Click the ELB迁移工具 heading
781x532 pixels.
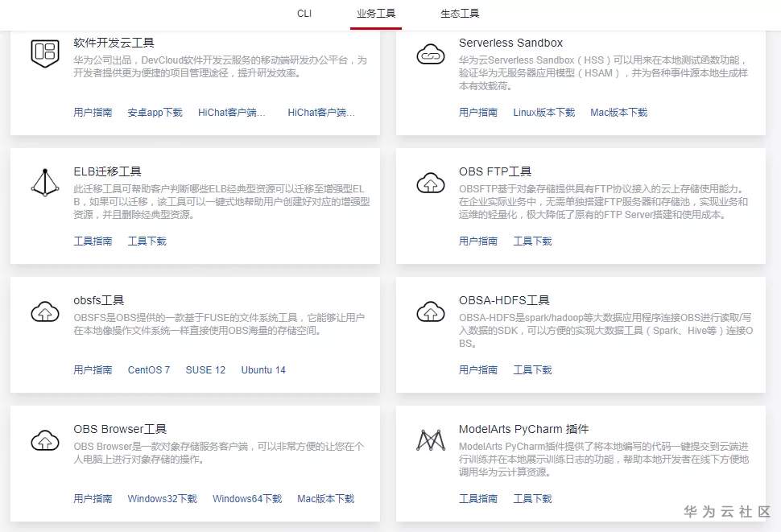(107, 171)
